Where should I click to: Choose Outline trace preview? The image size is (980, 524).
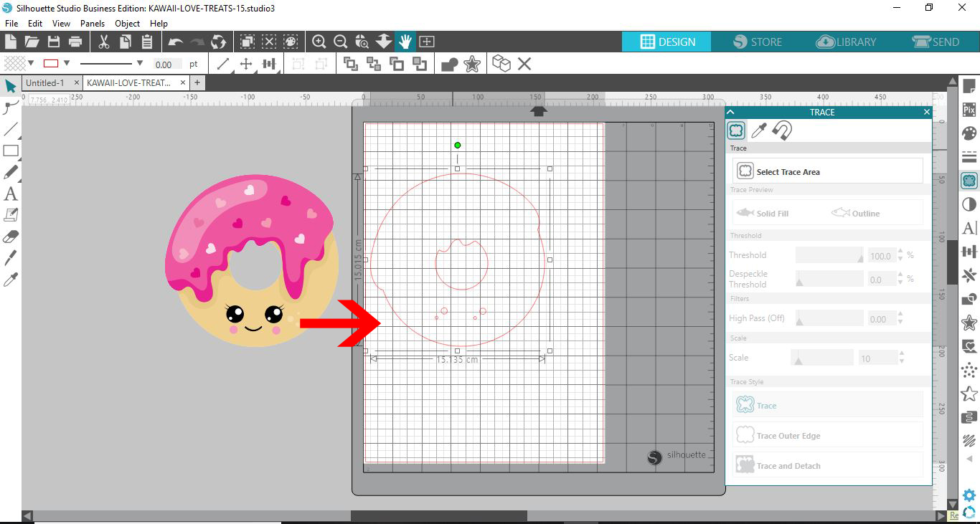pyautogui.click(x=855, y=213)
